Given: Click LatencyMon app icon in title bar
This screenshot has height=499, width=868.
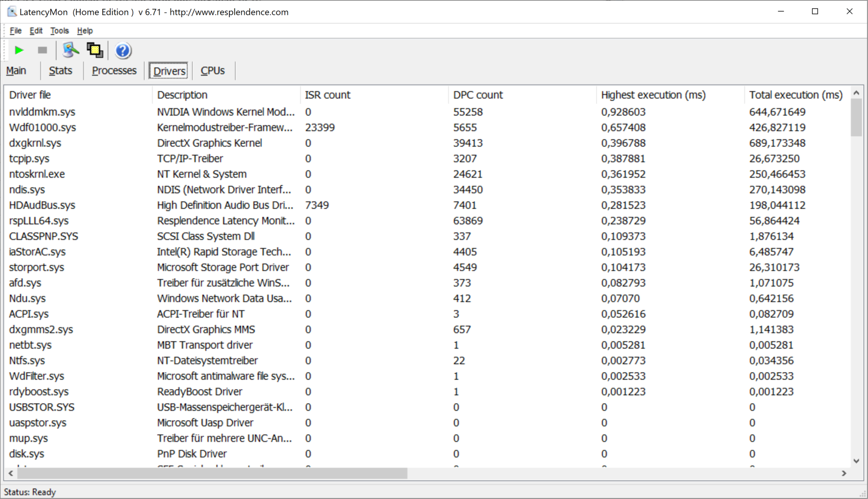Looking at the screenshot, I should (12, 12).
